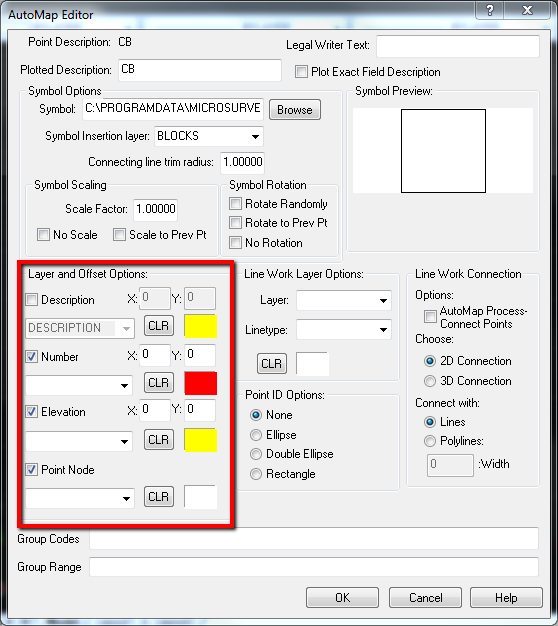Check the No Scale checkbox

43,235
